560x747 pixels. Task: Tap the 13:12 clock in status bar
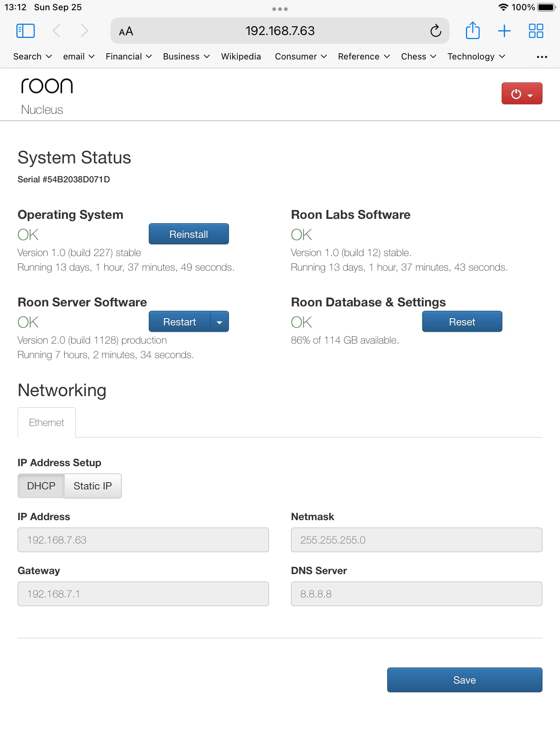[x=15, y=7]
